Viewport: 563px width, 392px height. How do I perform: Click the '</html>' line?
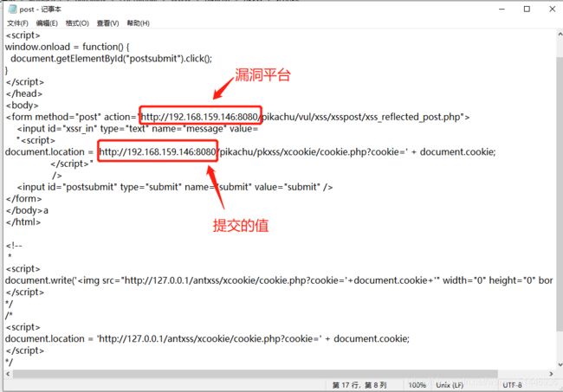23,222
